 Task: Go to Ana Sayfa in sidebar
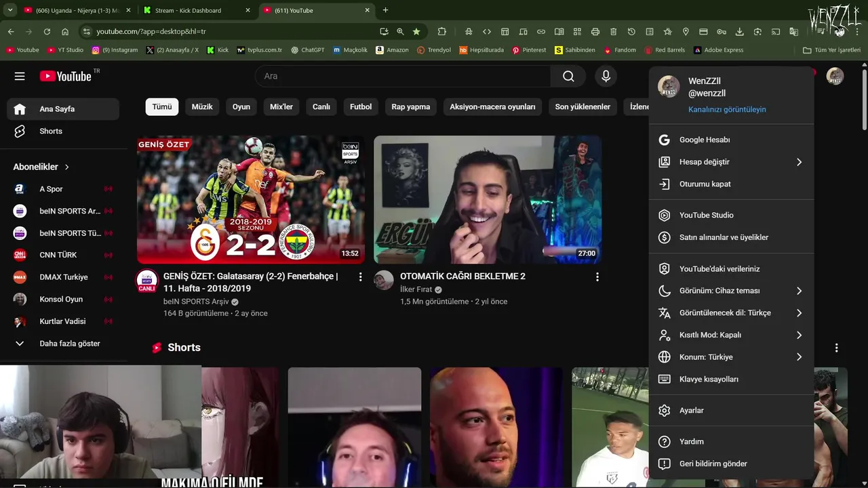63,108
